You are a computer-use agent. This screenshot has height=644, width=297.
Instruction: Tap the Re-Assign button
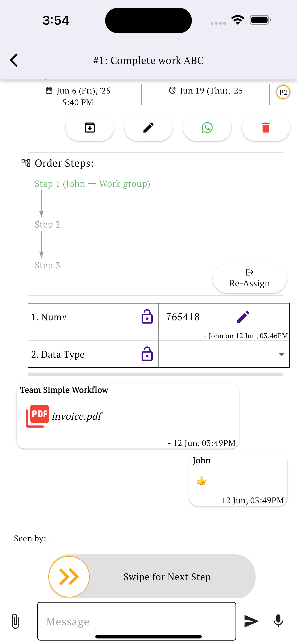click(x=250, y=278)
